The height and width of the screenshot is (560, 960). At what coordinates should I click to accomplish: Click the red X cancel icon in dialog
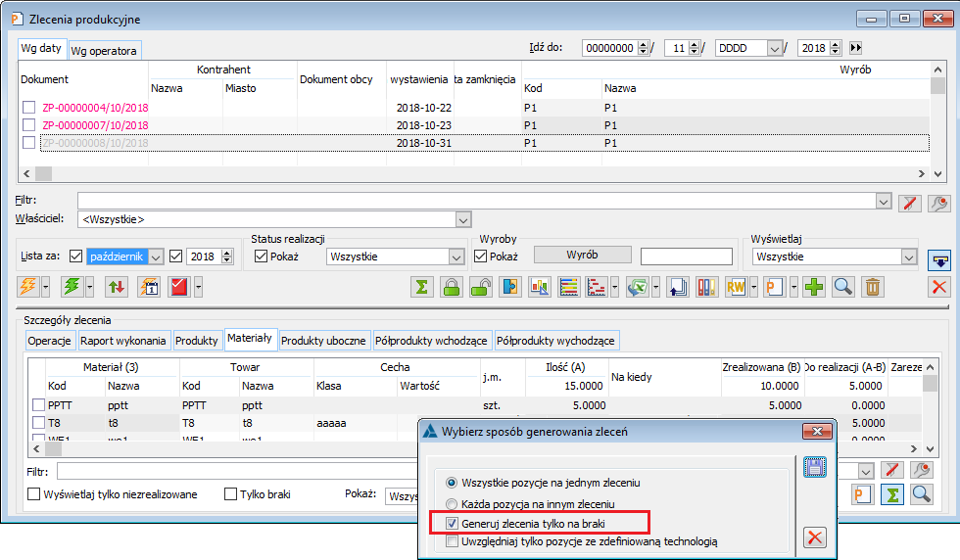(x=814, y=537)
